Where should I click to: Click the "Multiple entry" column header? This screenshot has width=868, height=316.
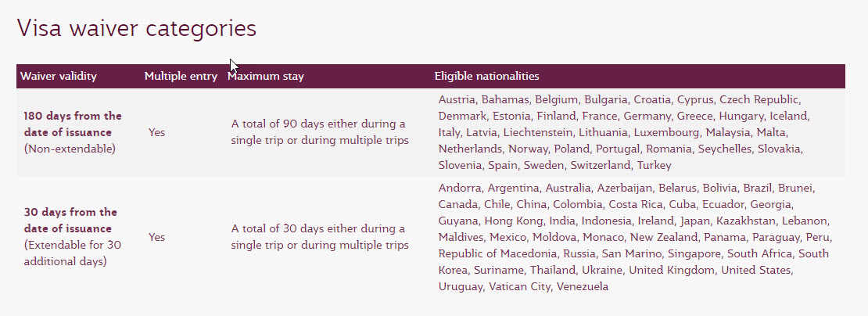pos(181,76)
